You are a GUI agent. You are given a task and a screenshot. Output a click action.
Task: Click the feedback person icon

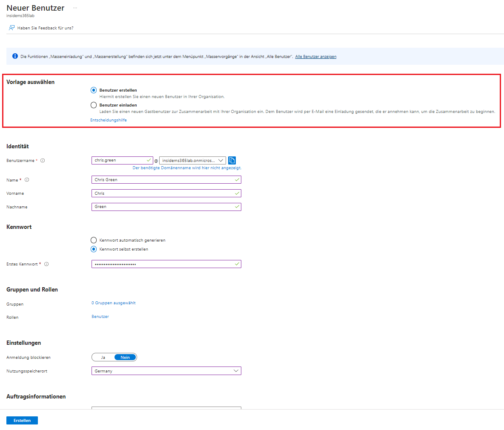pyautogui.click(x=11, y=28)
